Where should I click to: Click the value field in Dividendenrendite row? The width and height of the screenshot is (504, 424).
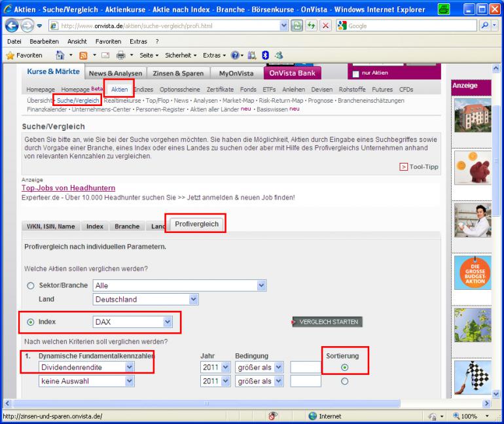[306, 367]
